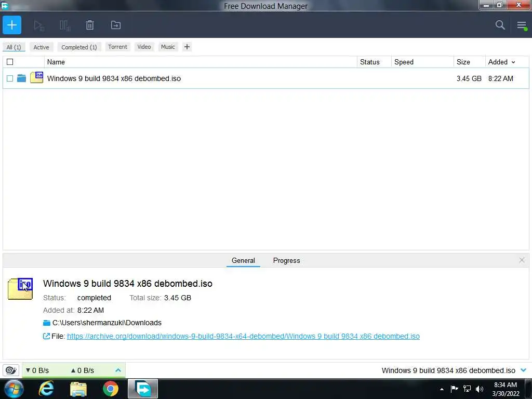Image resolution: width=532 pixels, height=399 pixels.
Task: Open the General details tab
Action: click(x=243, y=261)
